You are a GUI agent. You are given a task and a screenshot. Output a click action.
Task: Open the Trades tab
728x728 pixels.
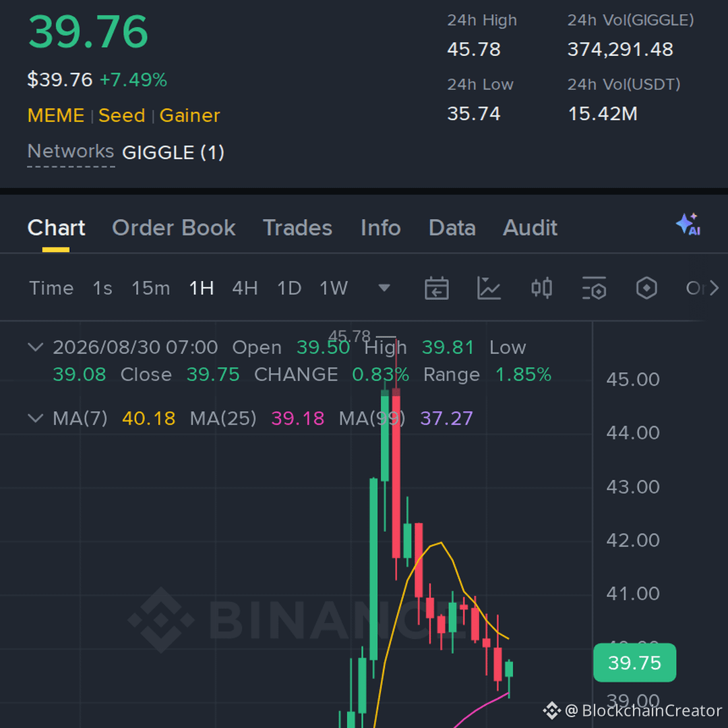pyautogui.click(x=298, y=228)
